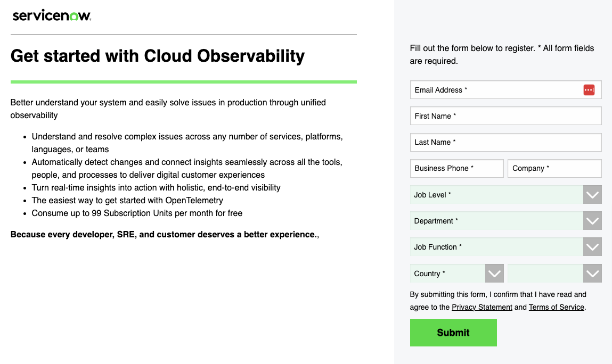Open the Department selector
The image size is (612, 364).
[x=495, y=220]
